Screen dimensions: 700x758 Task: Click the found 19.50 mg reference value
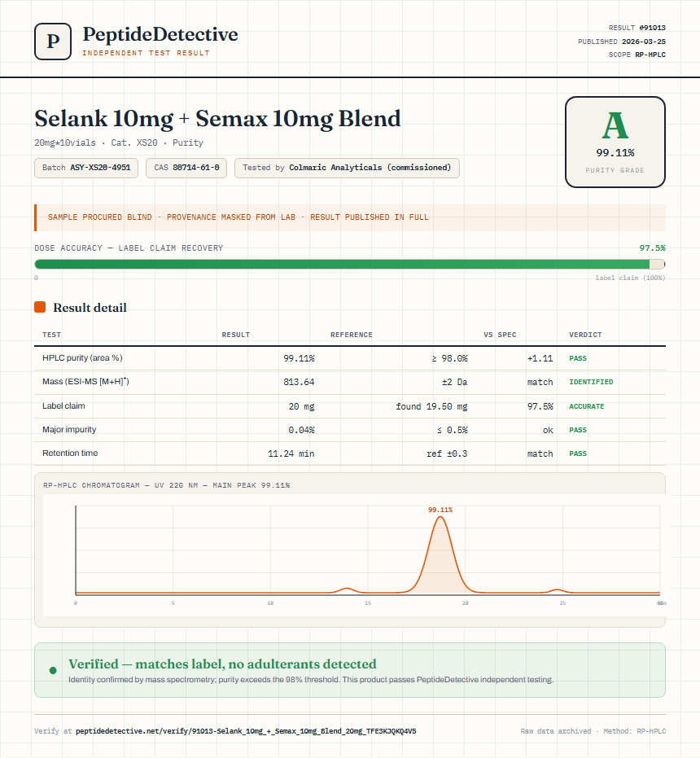click(x=431, y=406)
